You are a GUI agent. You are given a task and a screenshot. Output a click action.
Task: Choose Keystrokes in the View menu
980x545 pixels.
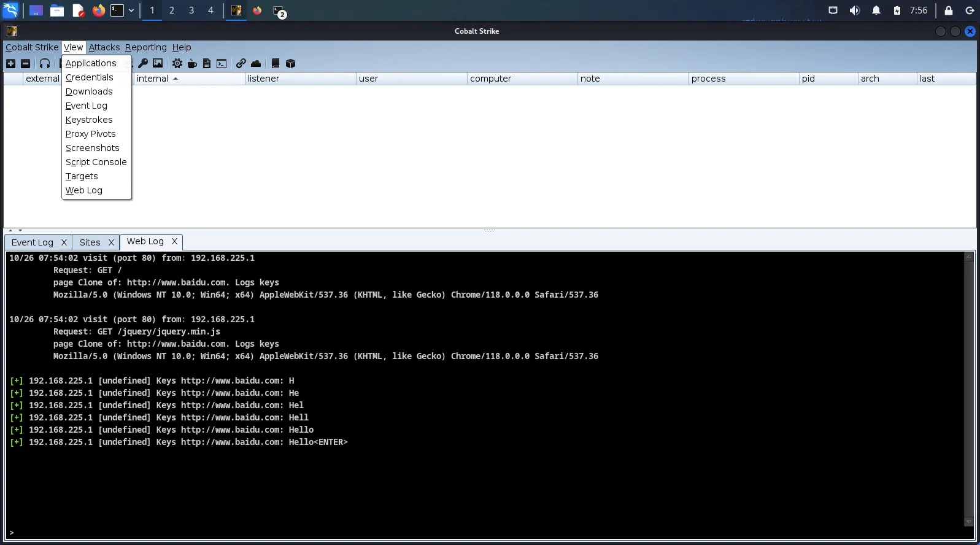89,120
